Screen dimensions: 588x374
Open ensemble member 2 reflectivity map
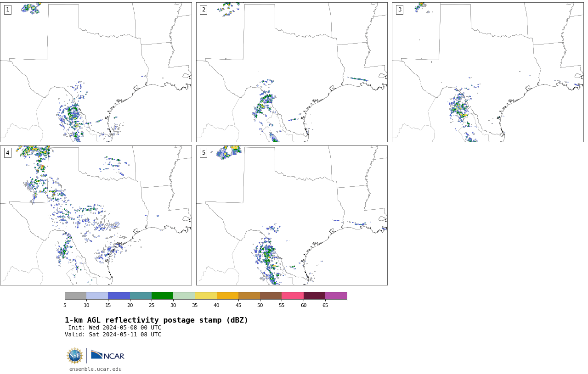click(292, 72)
